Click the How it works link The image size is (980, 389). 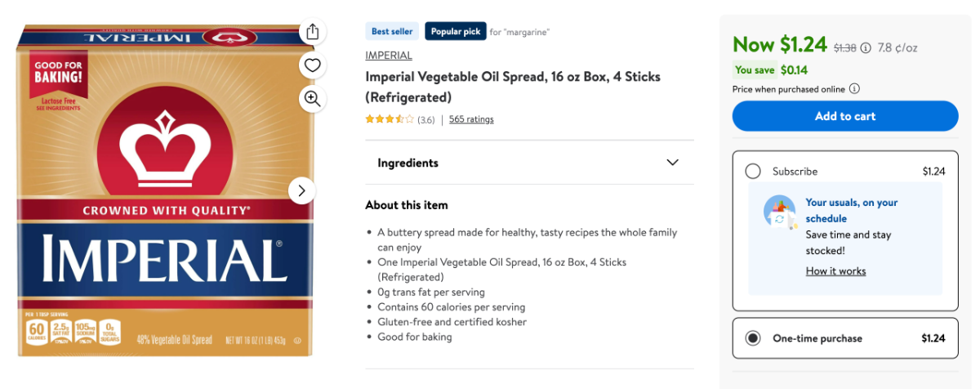tap(835, 271)
